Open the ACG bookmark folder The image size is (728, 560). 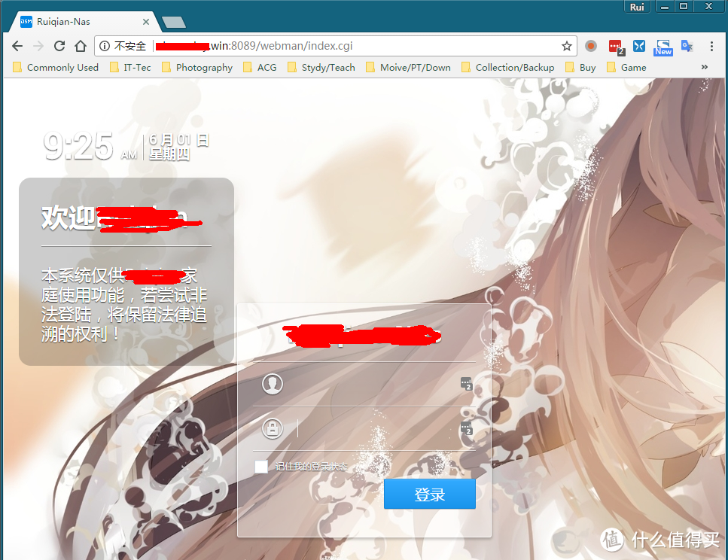[x=260, y=68]
